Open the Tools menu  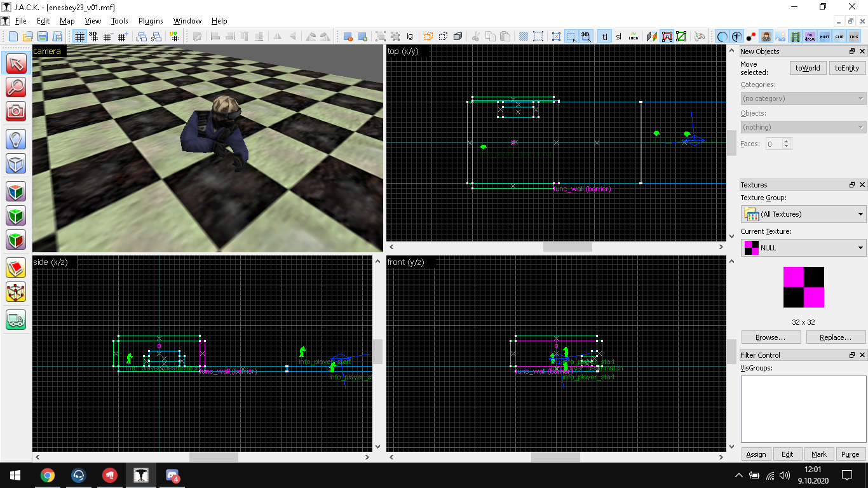click(119, 21)
